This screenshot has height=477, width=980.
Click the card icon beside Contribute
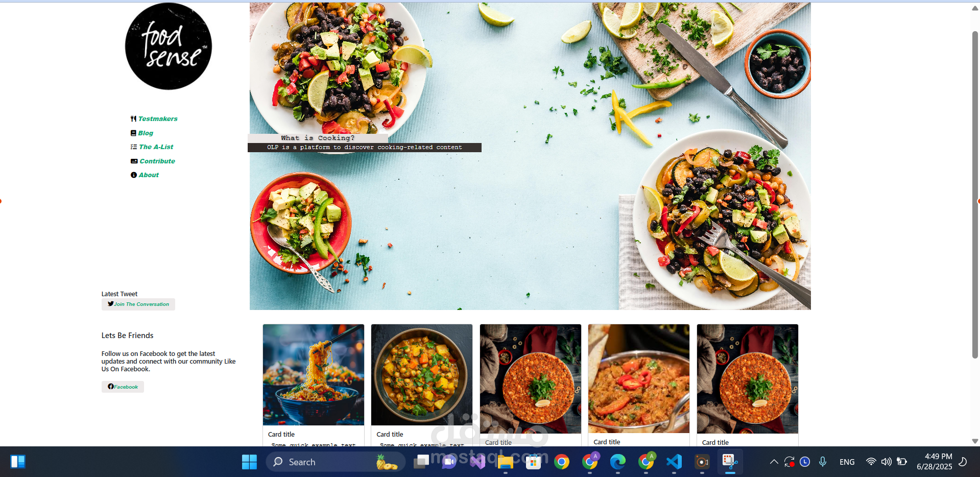tap(134, 161)
